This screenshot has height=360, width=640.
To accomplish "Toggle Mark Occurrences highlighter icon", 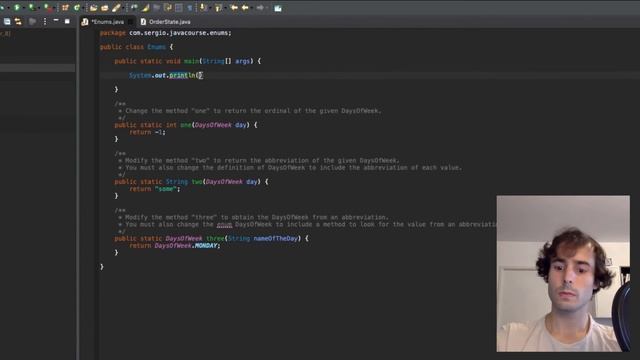I will [x=145, y=8].
